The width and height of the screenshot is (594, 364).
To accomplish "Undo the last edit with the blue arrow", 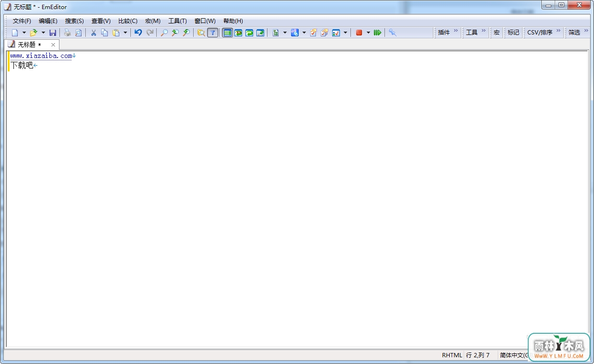I will pos(138,33).
